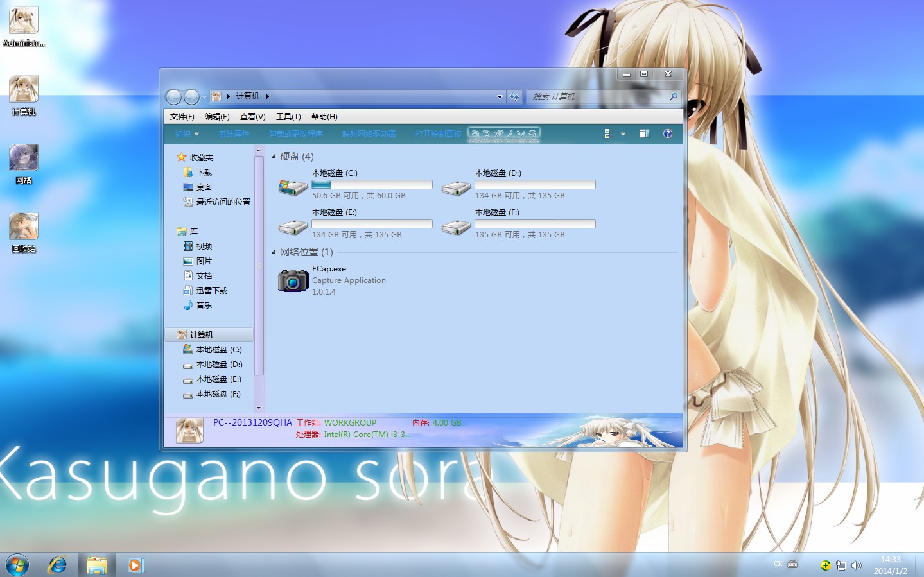This screenshot has height=577, width=924.
Task: Launch the media player from the taskbar
Action: tap(135, 565)
